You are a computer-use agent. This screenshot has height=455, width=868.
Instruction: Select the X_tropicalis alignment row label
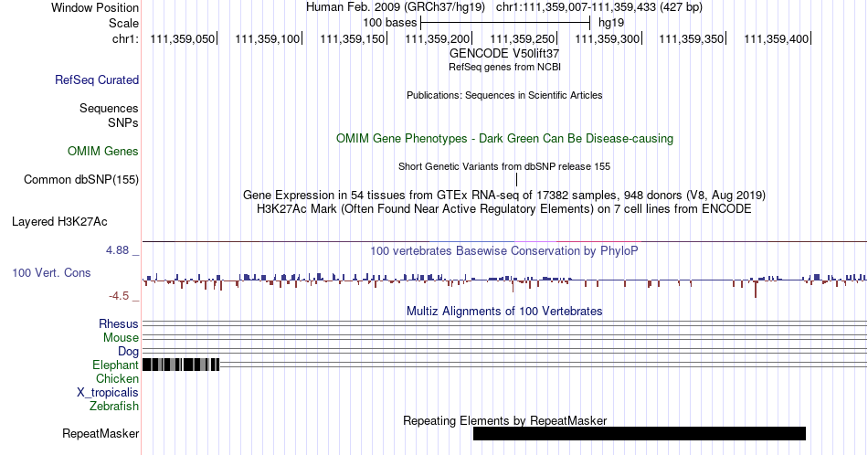pyautogui.click(x=108, y=393)
